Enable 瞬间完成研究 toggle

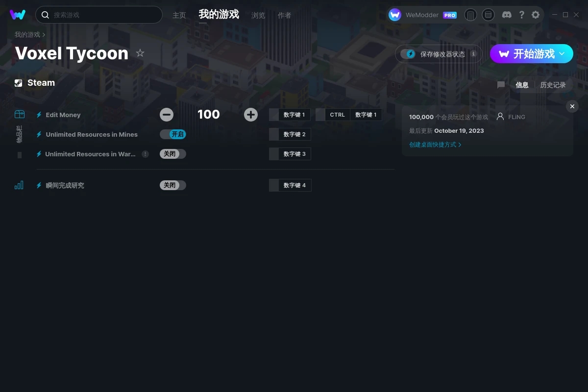pos(173,185)
